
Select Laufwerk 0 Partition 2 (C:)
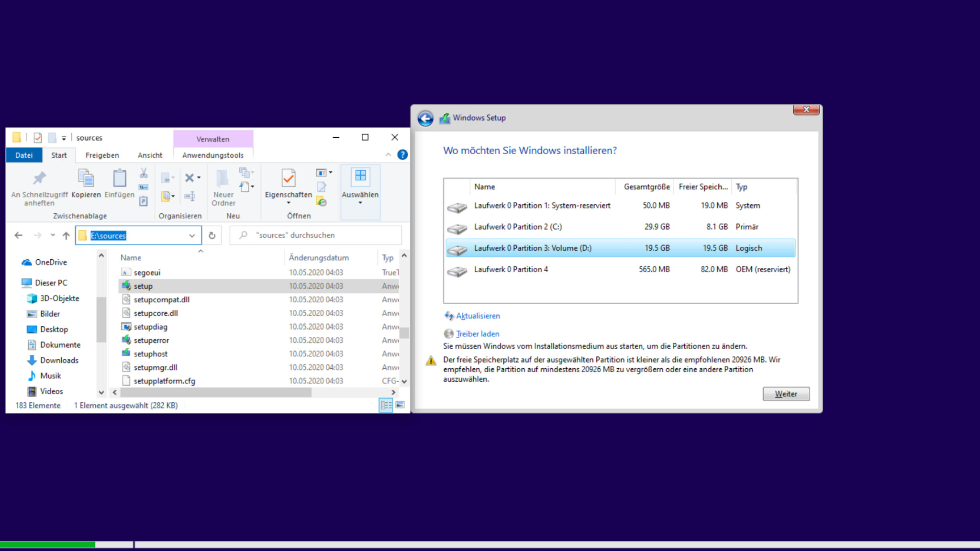(621, 227)
